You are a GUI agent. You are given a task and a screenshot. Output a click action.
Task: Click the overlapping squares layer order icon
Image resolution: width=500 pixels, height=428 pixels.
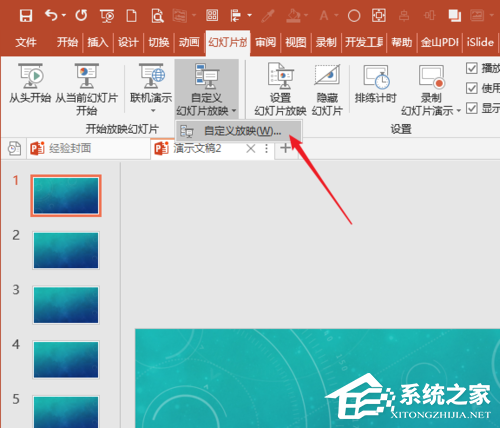(455, 16)
